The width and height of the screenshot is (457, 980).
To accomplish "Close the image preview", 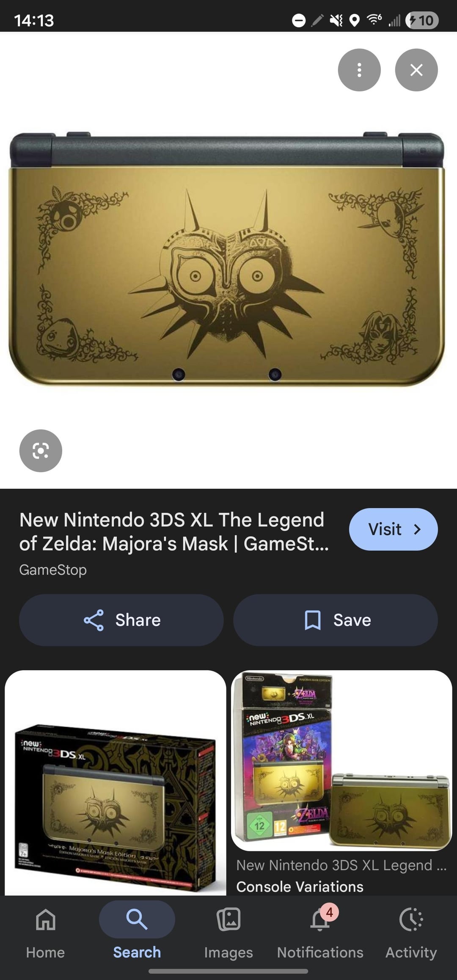I will (x=416, y=70).
